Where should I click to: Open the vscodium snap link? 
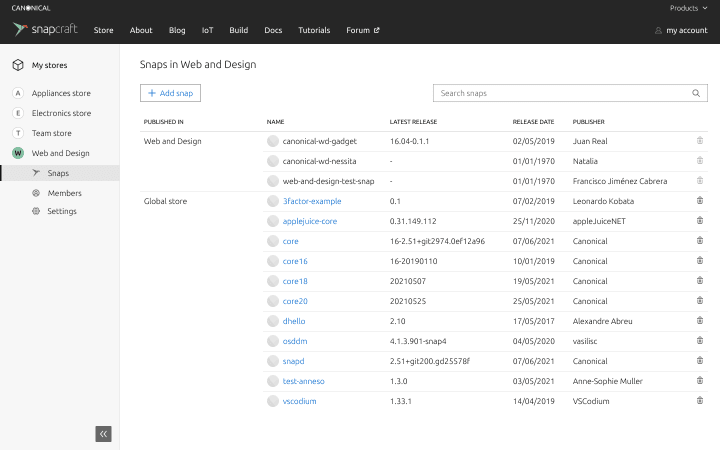click(x=299, y=401)
